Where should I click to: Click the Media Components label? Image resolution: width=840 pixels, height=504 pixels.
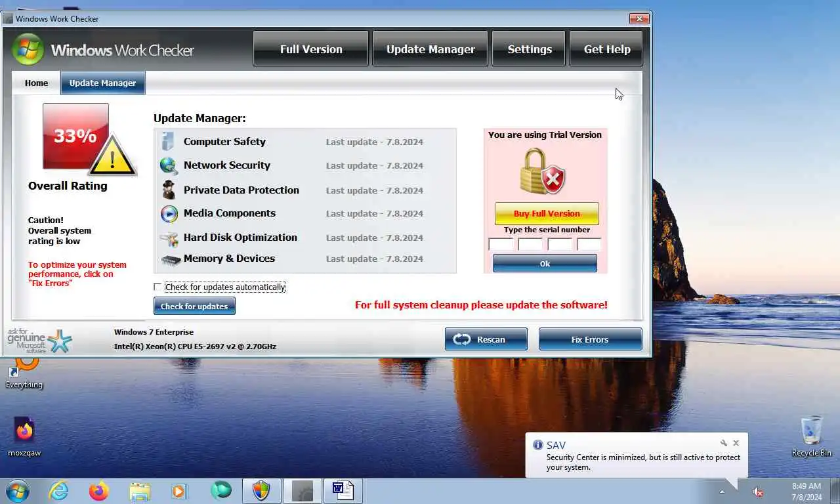pyautogui.click(x=230, y=213)
